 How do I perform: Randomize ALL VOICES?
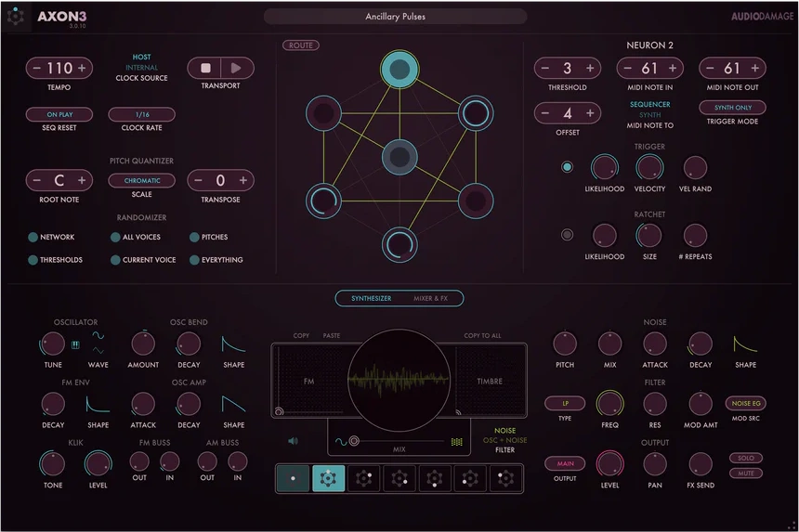tap(136, 238)
